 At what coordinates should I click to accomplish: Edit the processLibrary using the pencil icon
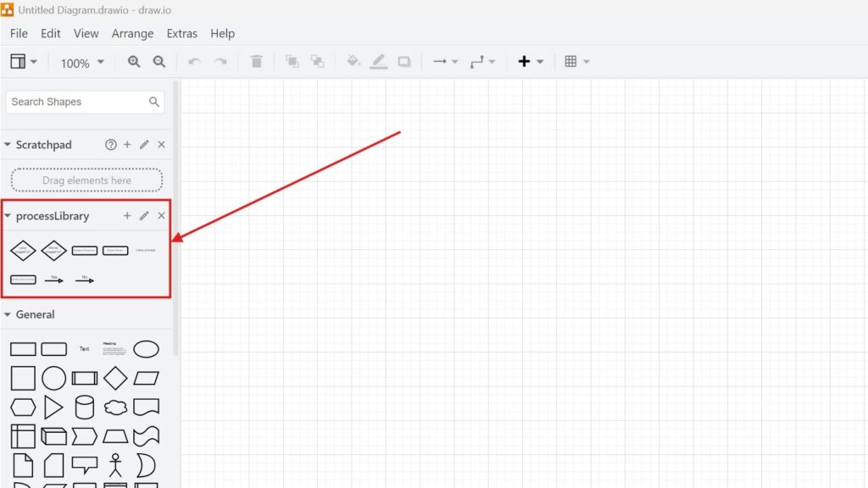144,216
